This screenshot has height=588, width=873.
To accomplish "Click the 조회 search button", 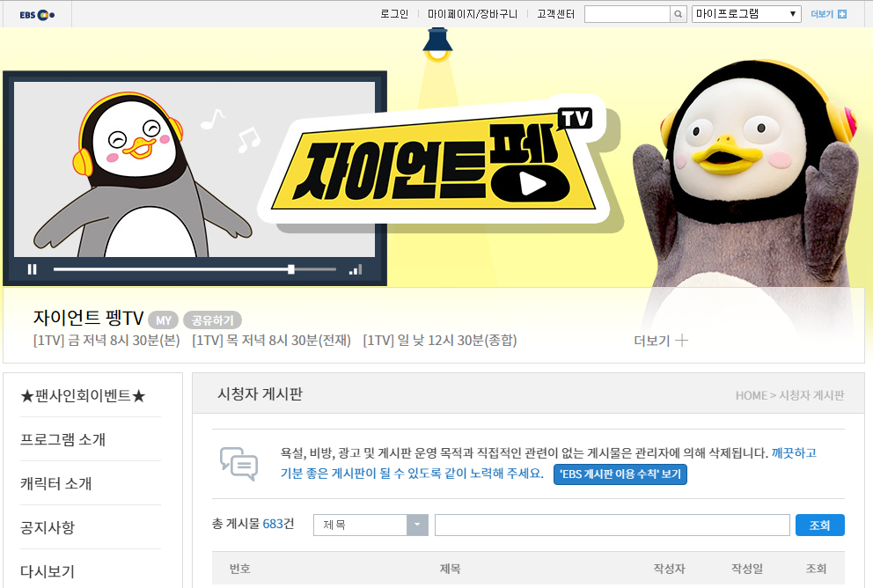I will (x=819, y=526).
